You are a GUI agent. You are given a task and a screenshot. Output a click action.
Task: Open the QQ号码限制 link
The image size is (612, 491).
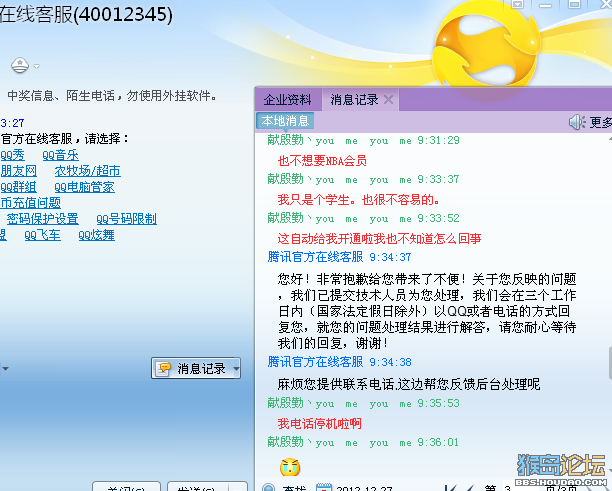click(x=126, y=219)
